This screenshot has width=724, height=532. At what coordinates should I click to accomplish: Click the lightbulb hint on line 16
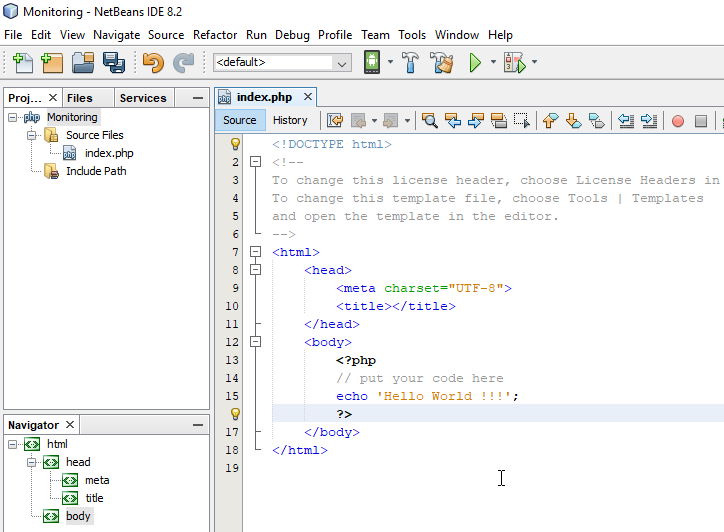235,414
